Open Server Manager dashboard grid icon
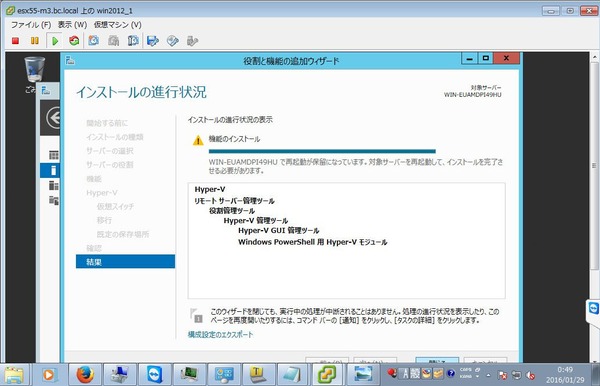Viewport: 600px width, 386px height. [54, 155]
